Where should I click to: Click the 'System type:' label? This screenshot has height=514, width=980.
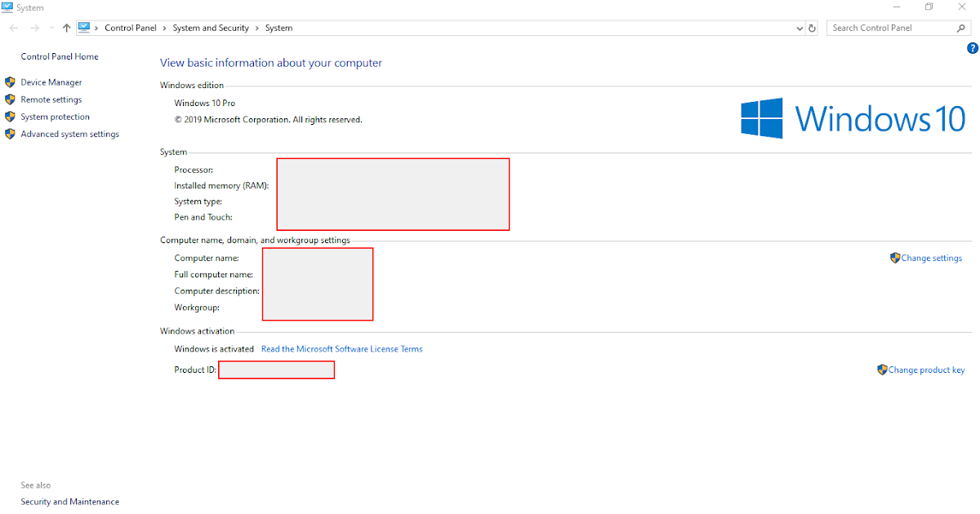point(198,202)
